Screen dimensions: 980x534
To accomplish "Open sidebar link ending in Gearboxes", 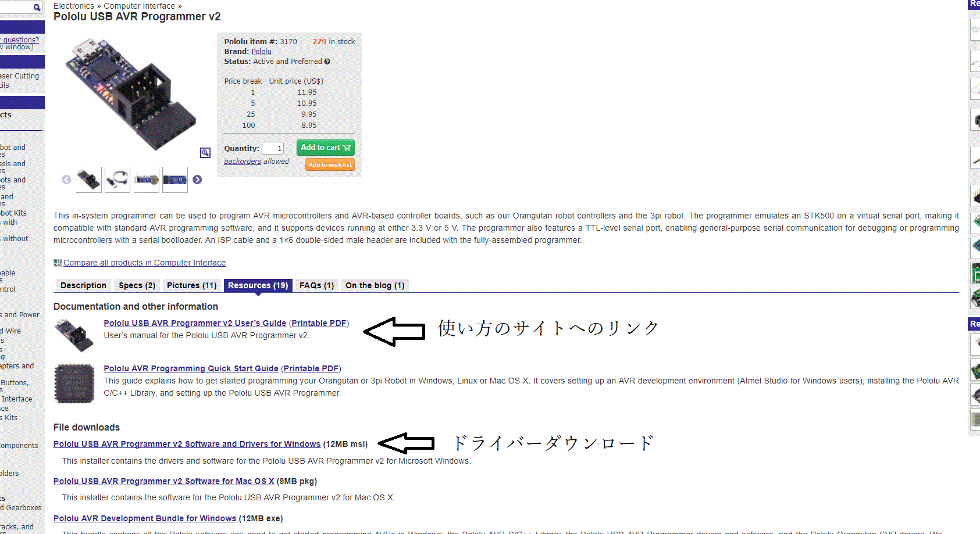I will click(x=22, y=508).
